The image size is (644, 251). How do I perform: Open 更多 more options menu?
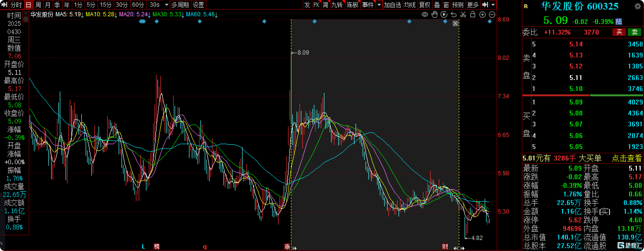pyautogui.click(x=473, y=5)
